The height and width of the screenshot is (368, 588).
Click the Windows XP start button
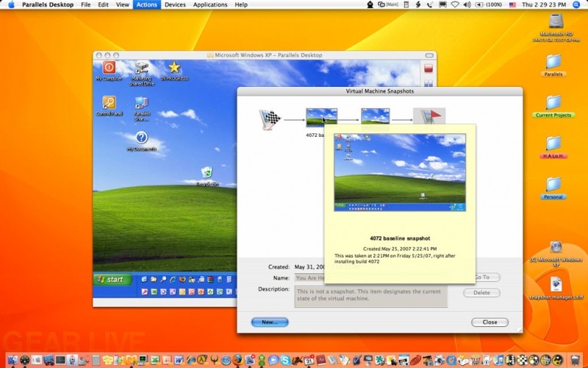coord(112,280)
